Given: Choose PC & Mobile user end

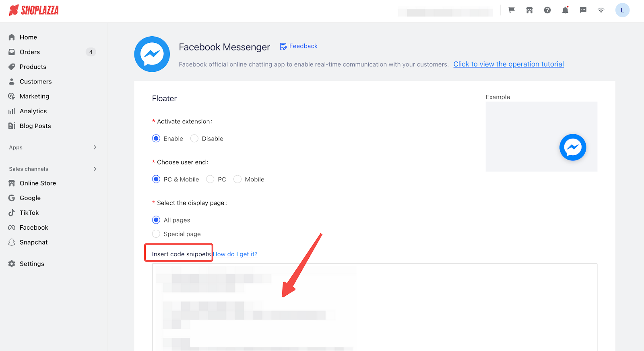Looking at the screenshot, I should pyautogui.click(x=156, y=179).
